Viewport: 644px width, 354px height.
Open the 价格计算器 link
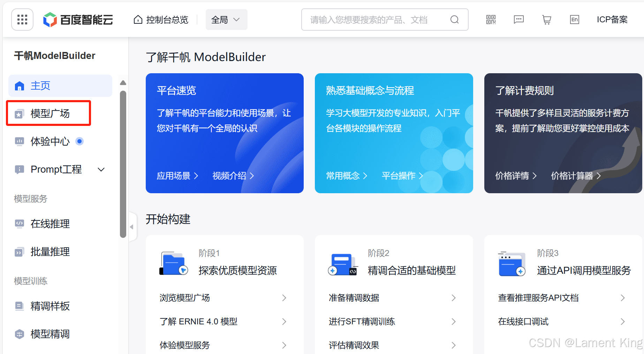pyautogui.click(x=576, y=175)
